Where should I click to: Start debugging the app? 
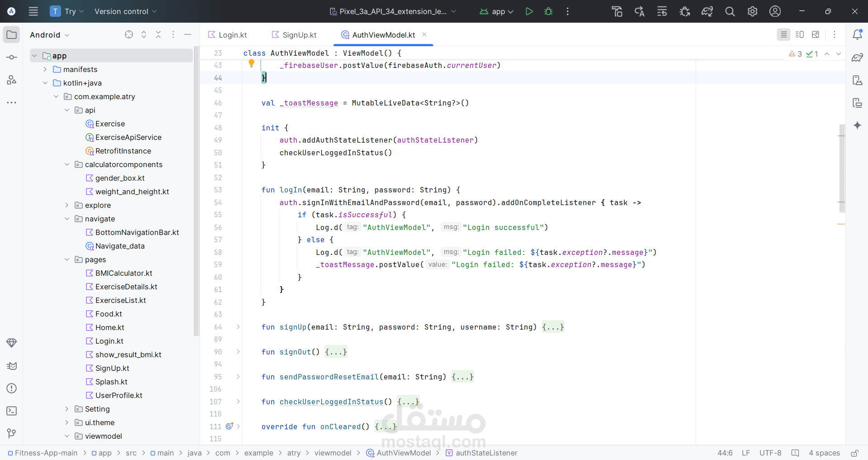(548, 11)
